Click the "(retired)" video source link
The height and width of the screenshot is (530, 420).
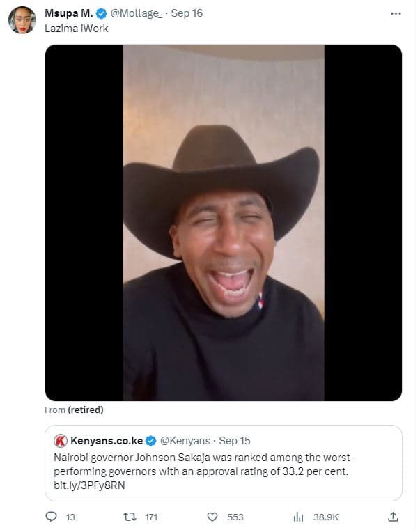point(86,410)
